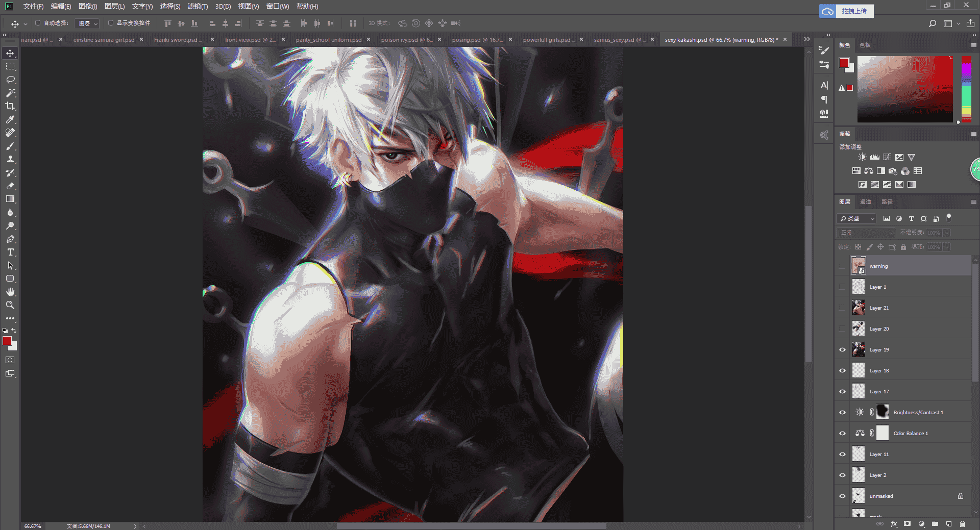Add a Brightness/Contrast adjustment from Adjustments panel
This screenshot has width=980, height=530.
coord(862,157)
